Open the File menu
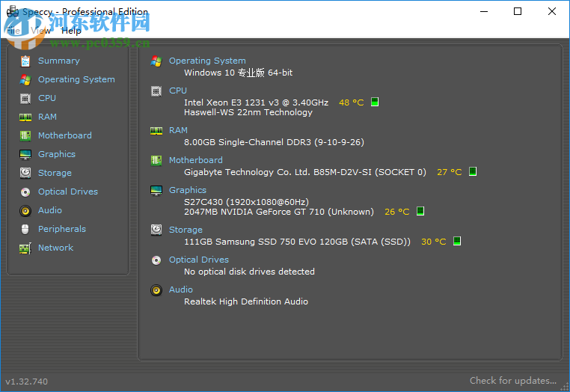This screenshot has height=392, width=570. coord(13,31)
